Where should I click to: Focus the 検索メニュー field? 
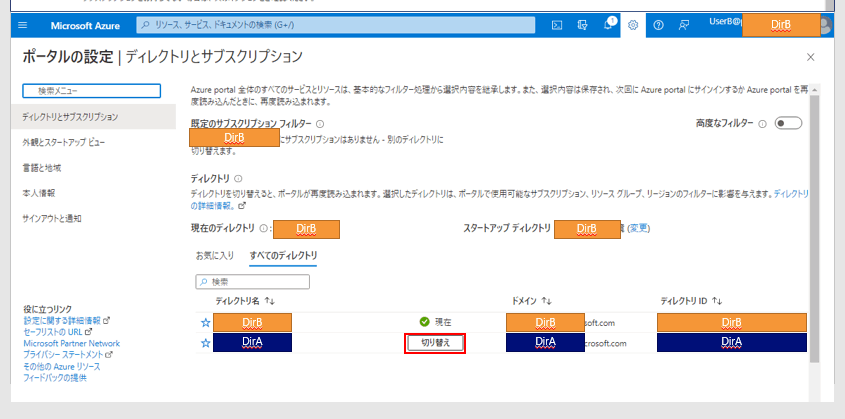(x=92, y=91)
